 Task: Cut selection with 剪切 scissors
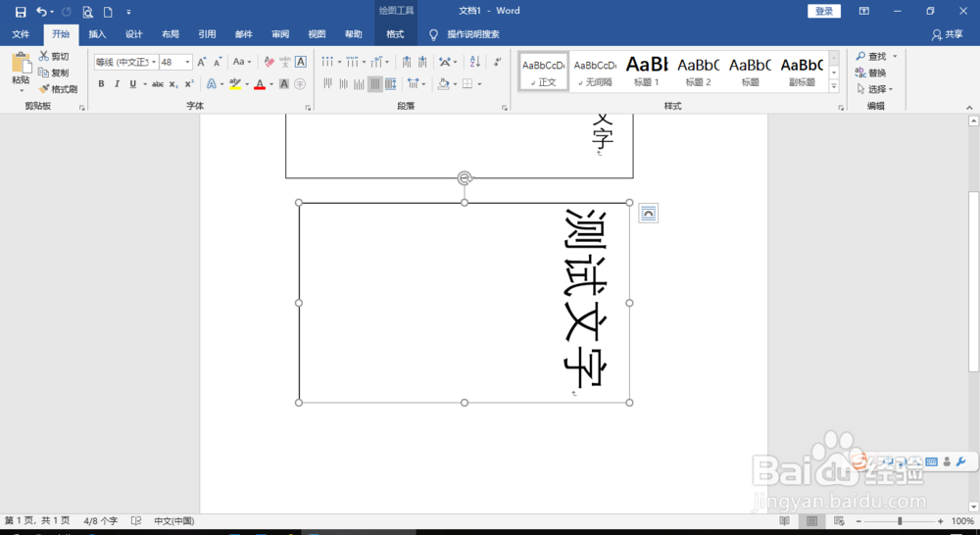coord(54,56)
